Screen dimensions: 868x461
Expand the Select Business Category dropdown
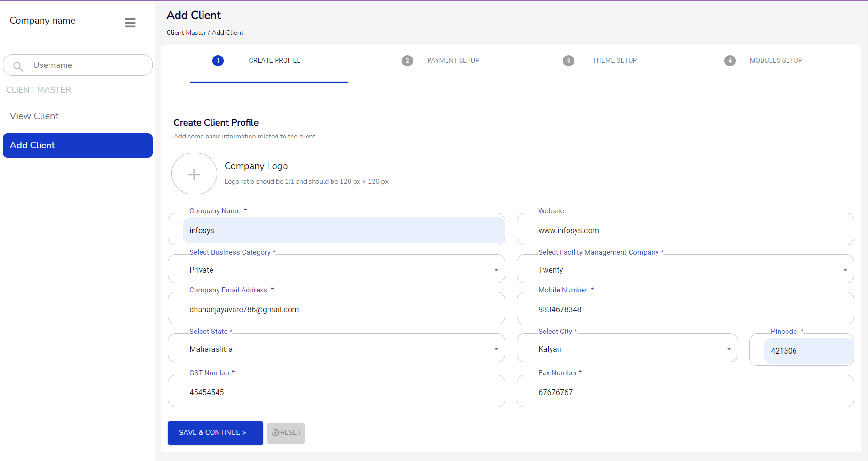pyautogui.click(x=336, y=269)
